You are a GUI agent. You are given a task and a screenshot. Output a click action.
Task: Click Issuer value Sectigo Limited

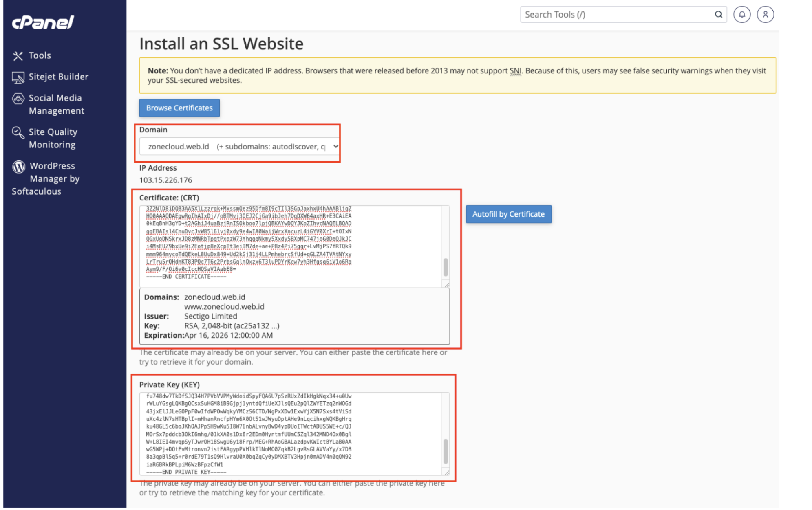210,317
